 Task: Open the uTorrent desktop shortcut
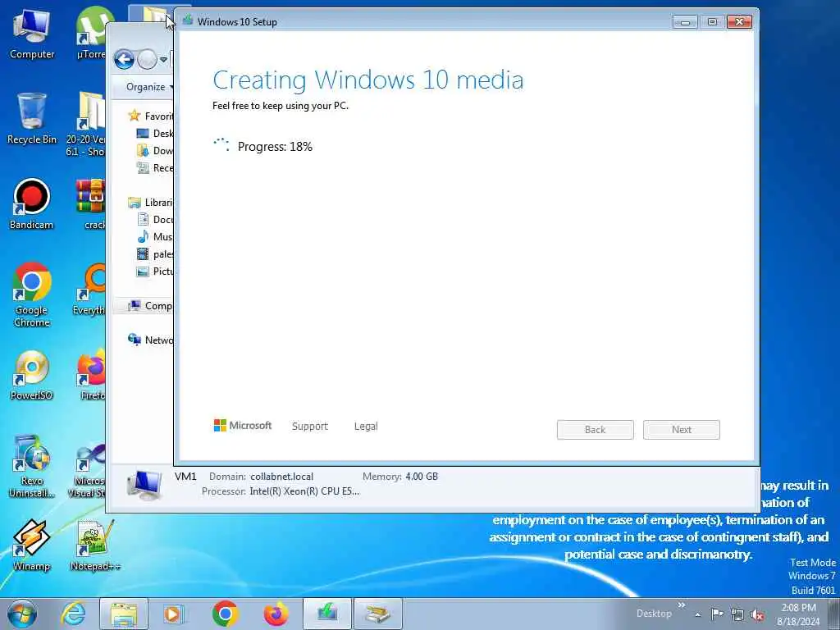click(x=92, y=34)
